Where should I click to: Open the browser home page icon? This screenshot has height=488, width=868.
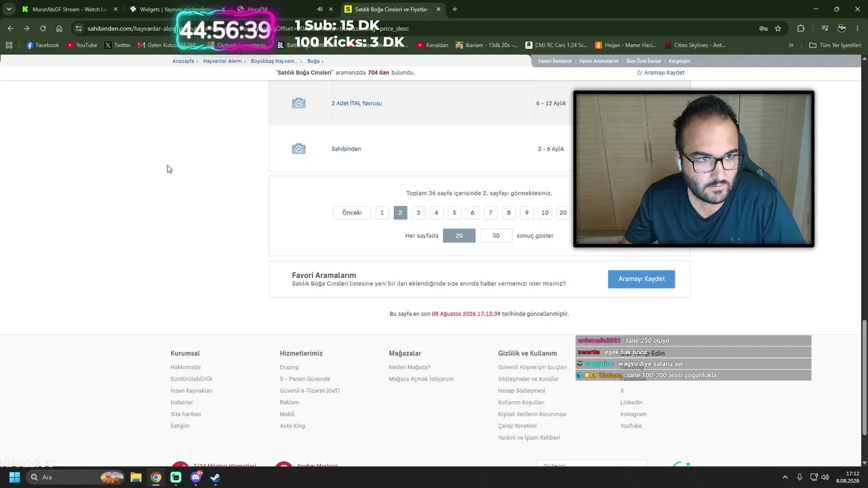59,28
